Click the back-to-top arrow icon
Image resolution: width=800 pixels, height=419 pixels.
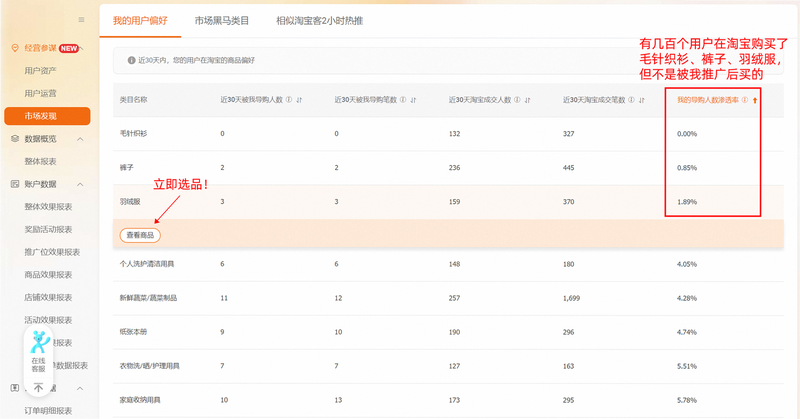tap(38, 388)
